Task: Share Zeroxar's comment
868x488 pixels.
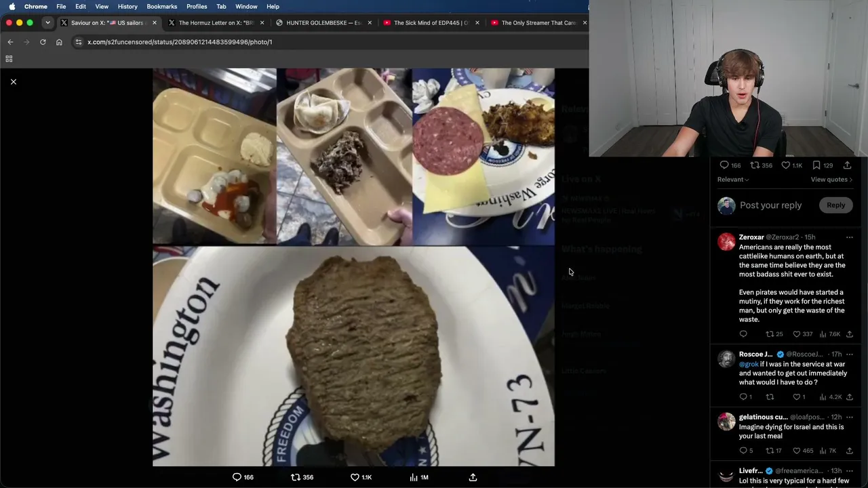Action: point(849,334)
